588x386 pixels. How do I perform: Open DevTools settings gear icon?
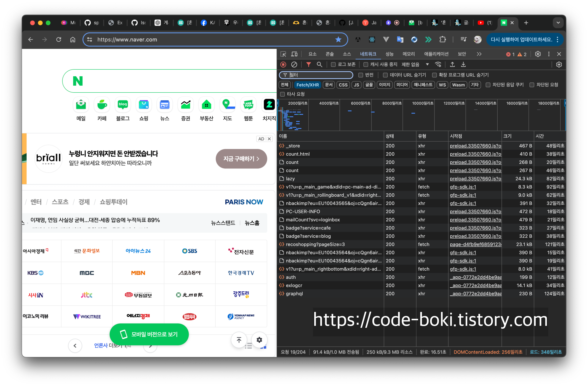(x=538, y=54)
